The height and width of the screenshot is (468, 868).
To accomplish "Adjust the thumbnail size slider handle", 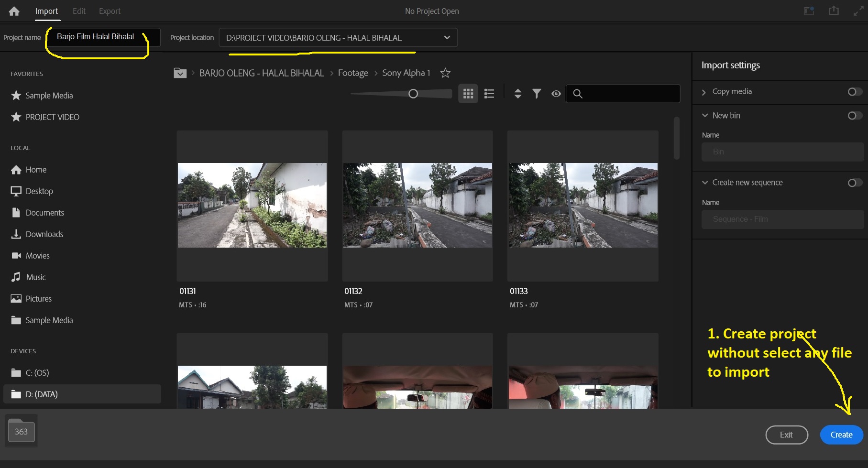I will (x=413, y=94).
